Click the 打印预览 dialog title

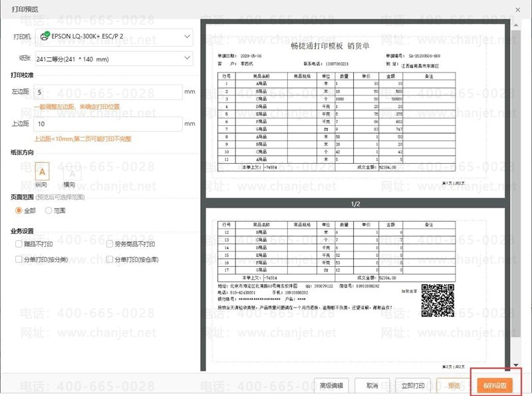pyautogui.click(x=25, y=9)
